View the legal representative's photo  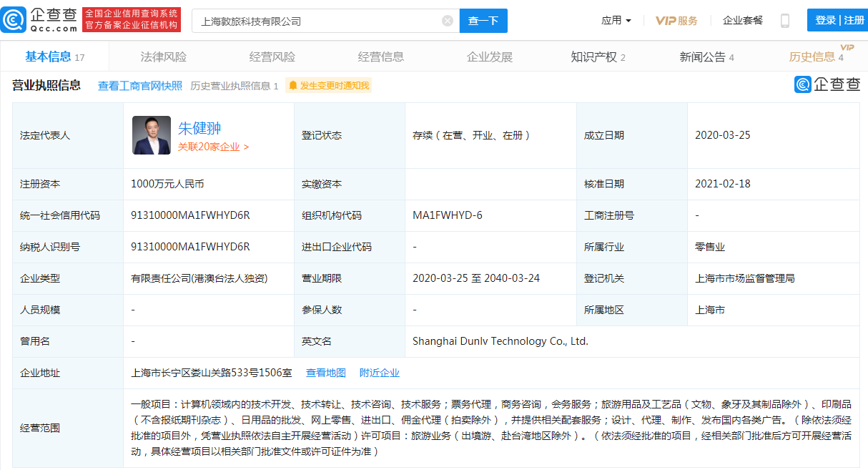(152, 135)
